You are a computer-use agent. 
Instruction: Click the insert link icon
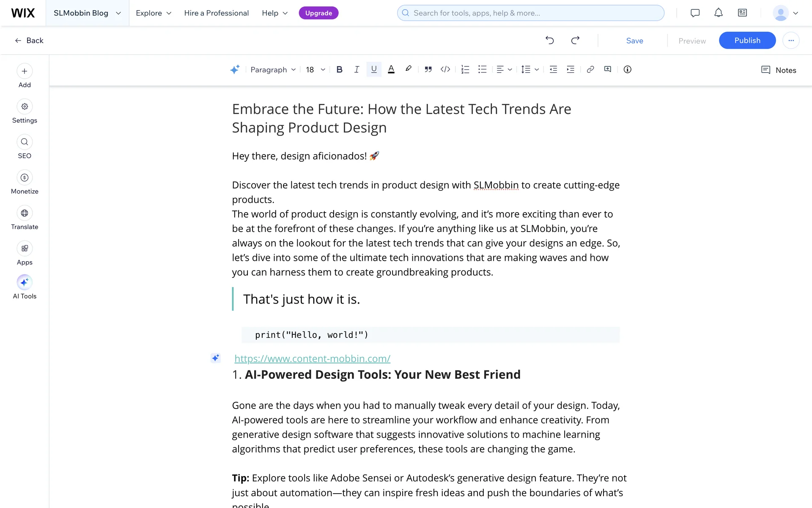590,69
